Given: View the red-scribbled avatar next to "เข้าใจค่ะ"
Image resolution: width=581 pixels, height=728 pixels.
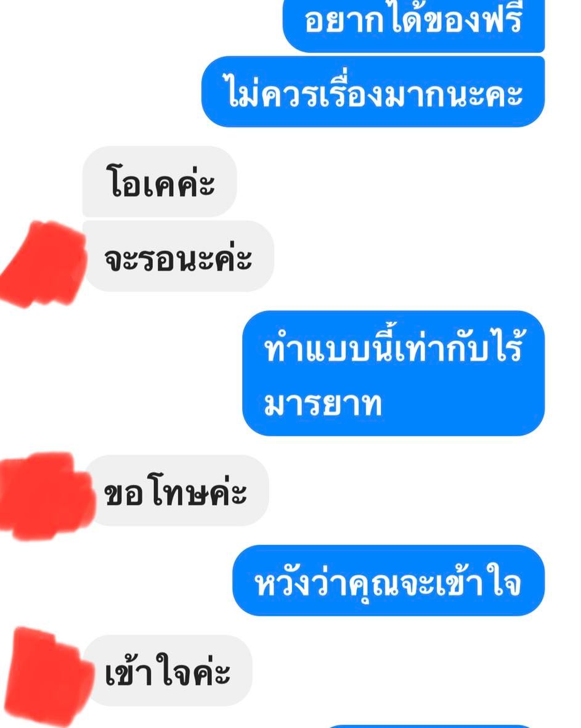Looking at the screenshot, I should (x=49, y=677).
